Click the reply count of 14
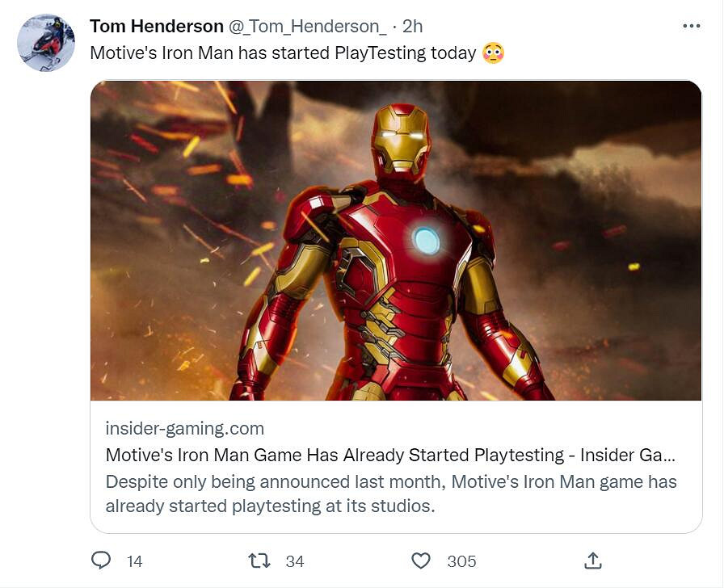This screenshot has height=588, width=724. pos(135,561)
